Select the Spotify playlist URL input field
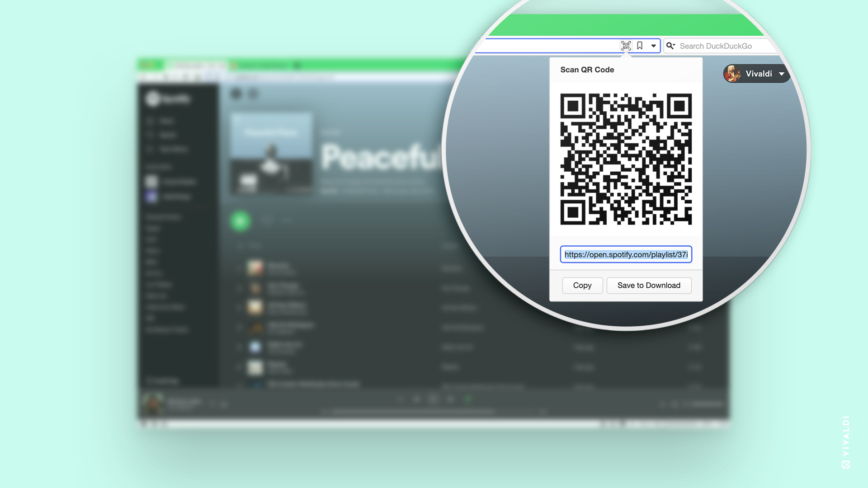 tap(625, 254)
